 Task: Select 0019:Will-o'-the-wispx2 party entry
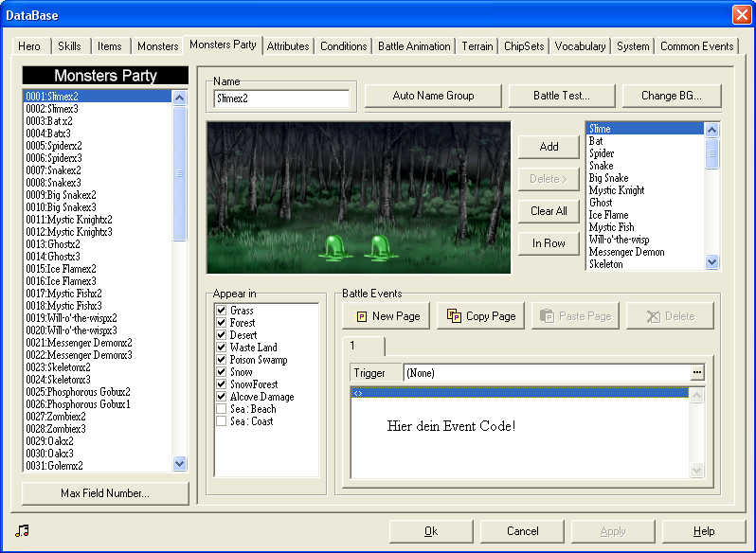click(97, 318)
